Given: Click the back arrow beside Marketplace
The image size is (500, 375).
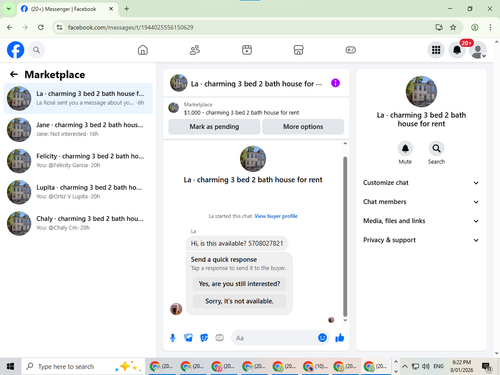Looking at the screenshot, I should 14,74.
